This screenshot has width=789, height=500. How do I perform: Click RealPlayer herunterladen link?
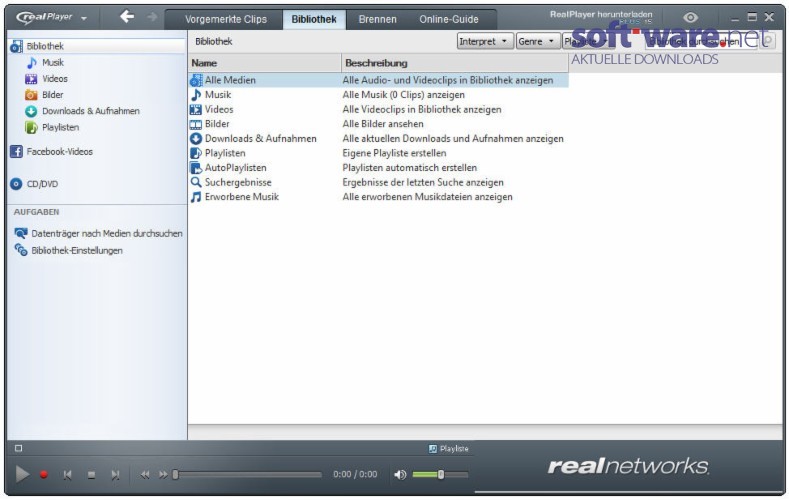coord(601,14)
